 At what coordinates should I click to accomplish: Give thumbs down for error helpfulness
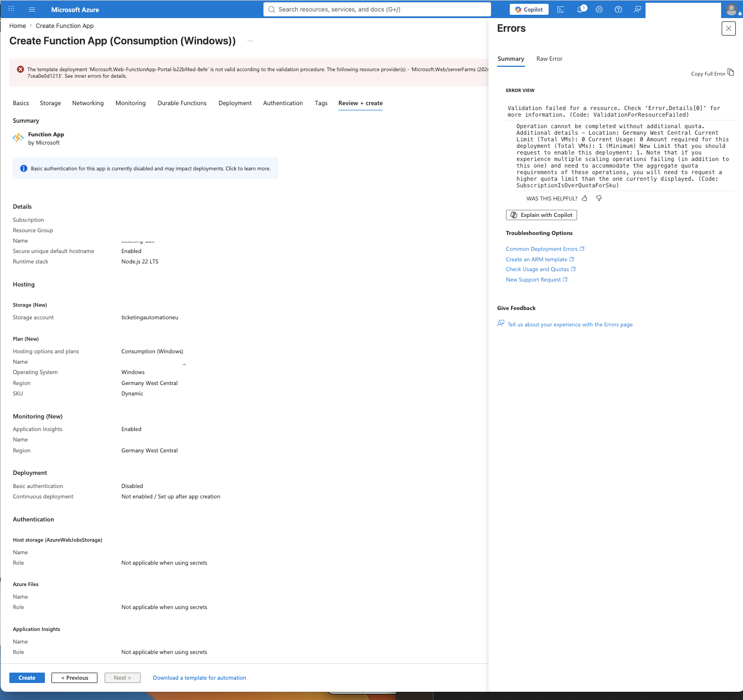[x=599, y=198]
